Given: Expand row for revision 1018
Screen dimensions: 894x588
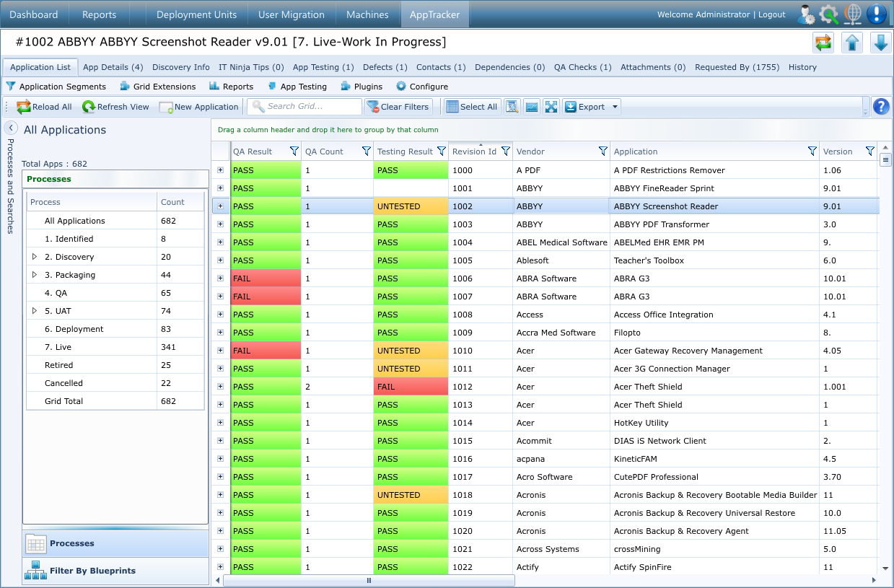Looking at the screenshot, I should (221, 495).
